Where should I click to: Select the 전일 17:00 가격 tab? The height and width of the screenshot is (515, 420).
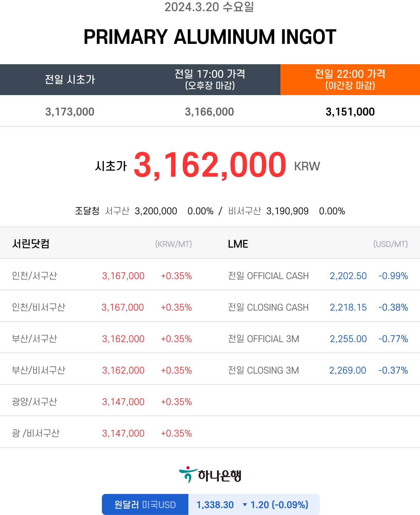(210, 80)
